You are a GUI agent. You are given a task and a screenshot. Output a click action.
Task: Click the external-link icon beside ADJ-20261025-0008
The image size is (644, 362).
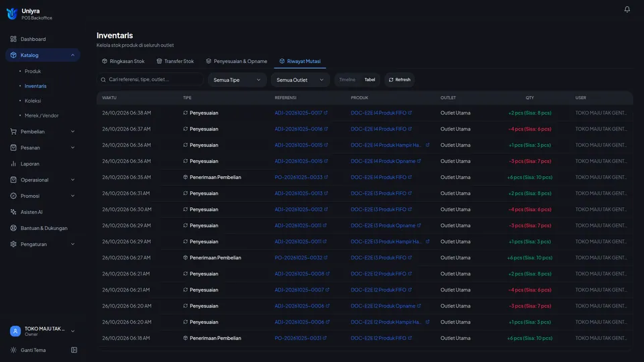click(328, 274)
